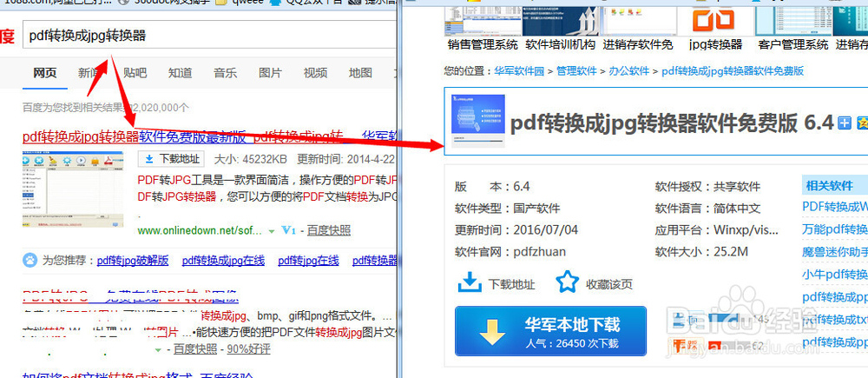
Task: Click the 销售管理系统 ad thumbnail
Action: (x=483, y=22)
